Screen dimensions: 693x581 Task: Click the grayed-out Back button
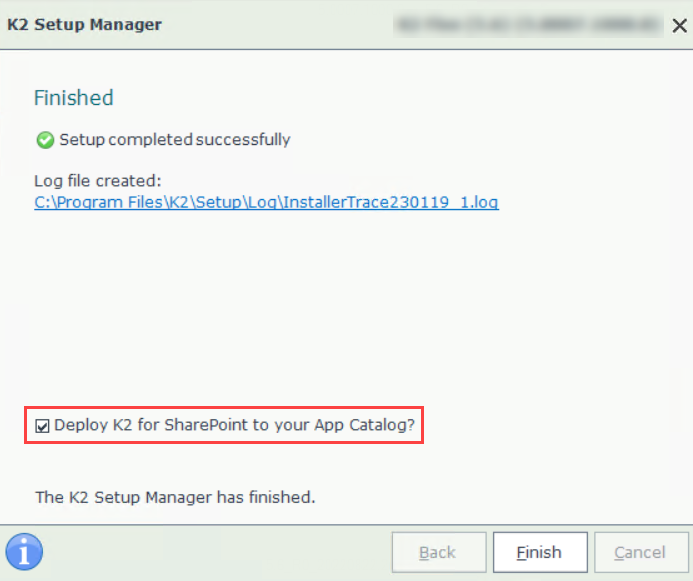pos(437,552)
